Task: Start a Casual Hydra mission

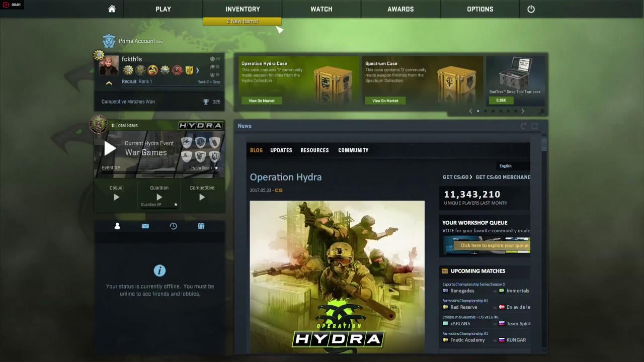Action: pos(116,197)
